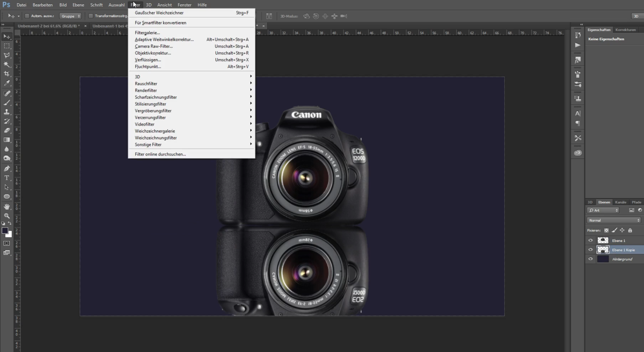Select the Zoom tool
This screenshot has height=352, width=644.
point(7,215)
